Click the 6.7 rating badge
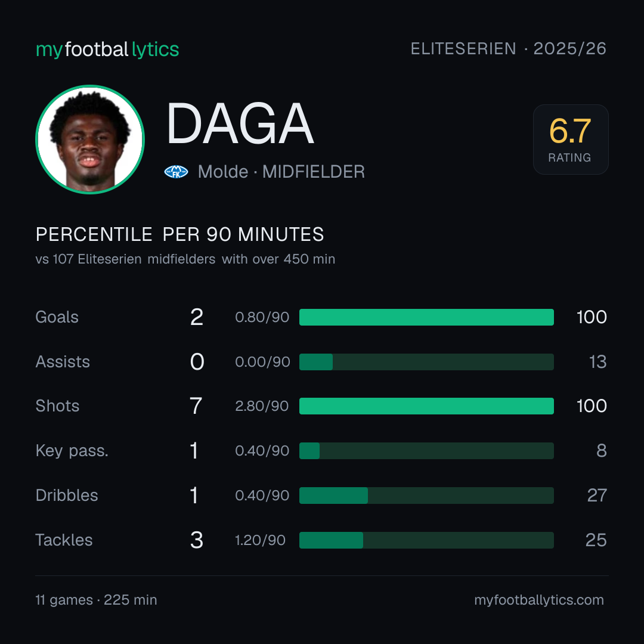Image resolution: width=644 pixels, height=644 pixels. tap(571, 139)
